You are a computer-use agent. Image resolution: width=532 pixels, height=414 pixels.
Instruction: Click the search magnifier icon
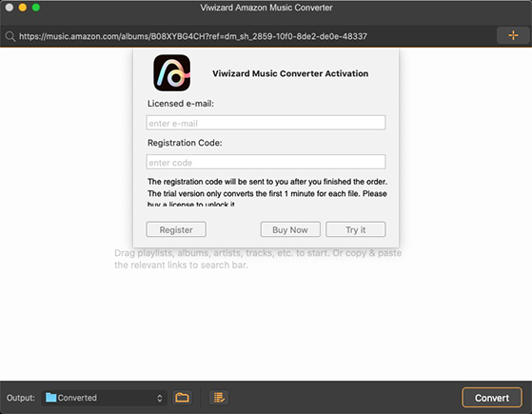pos(10,36)
